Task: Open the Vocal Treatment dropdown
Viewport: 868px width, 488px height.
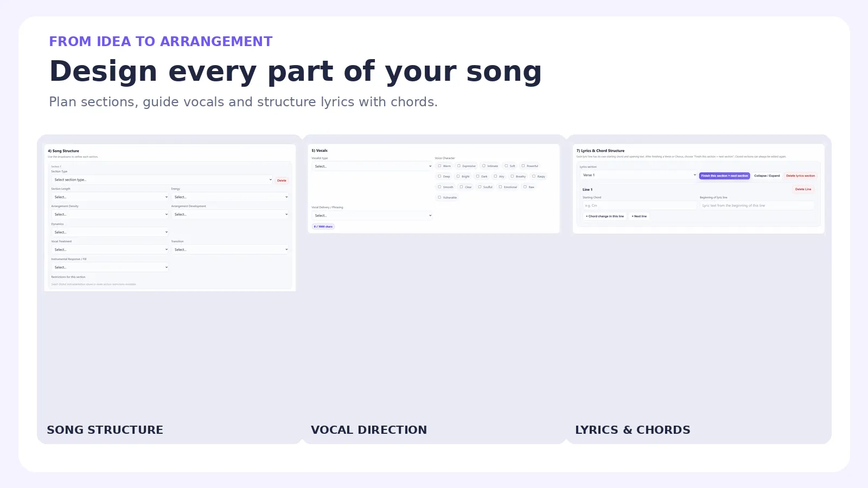Action: point(110,249)
